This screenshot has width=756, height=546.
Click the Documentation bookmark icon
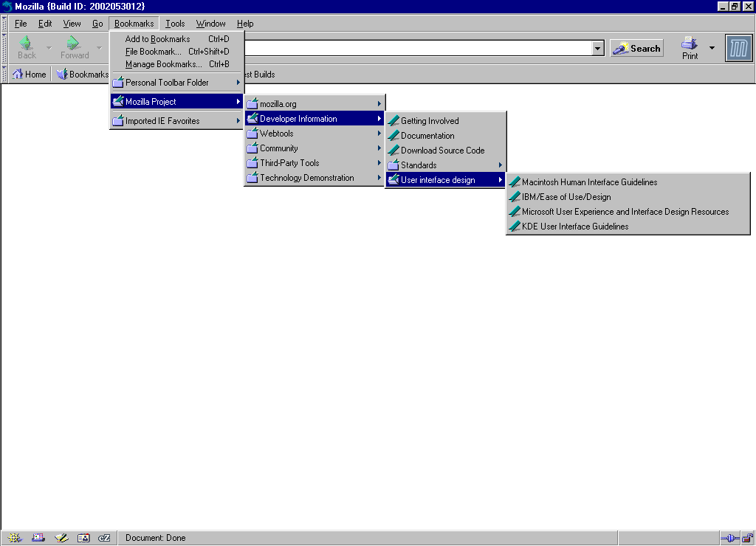point(394,136)
